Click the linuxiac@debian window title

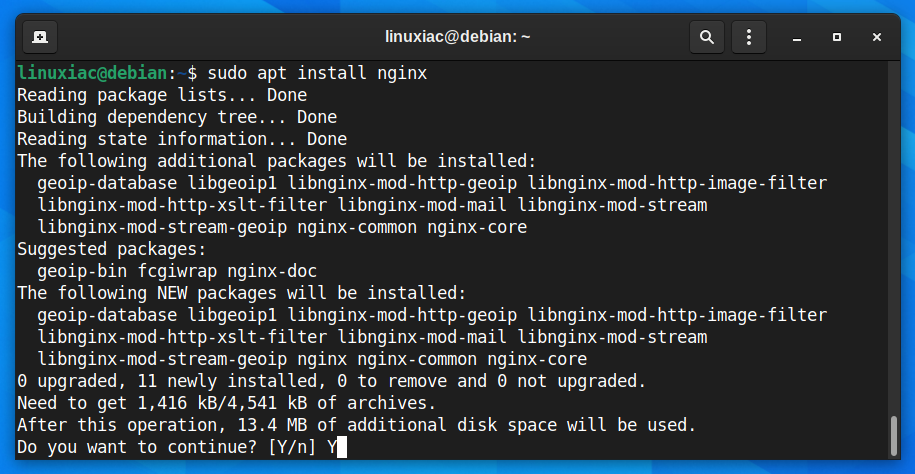458,37
